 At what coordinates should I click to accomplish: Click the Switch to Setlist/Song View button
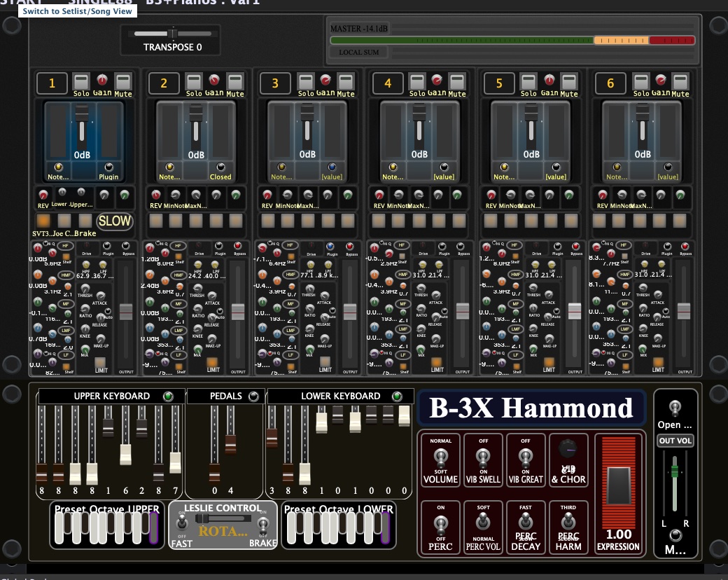(x=77, y=11)
